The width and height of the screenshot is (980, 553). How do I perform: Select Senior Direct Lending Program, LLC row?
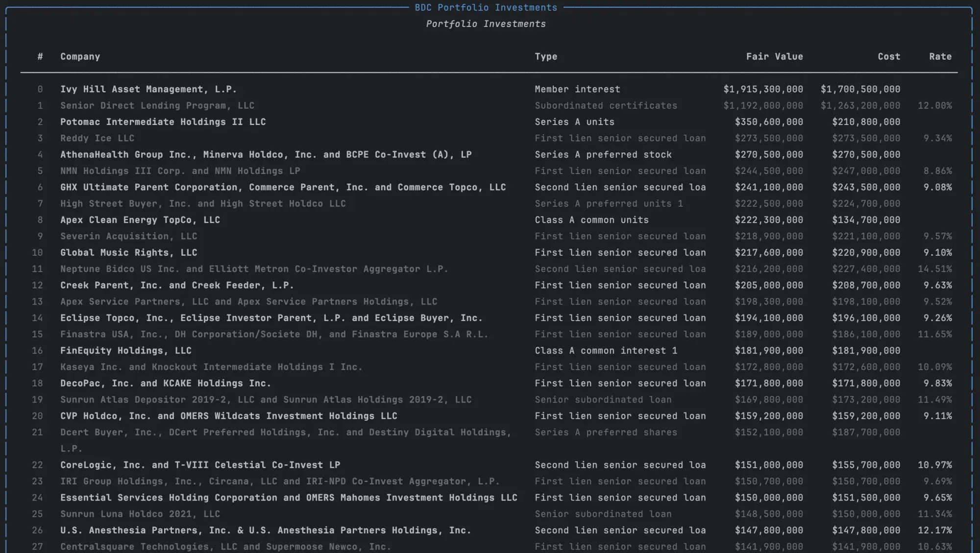[157, 105]
